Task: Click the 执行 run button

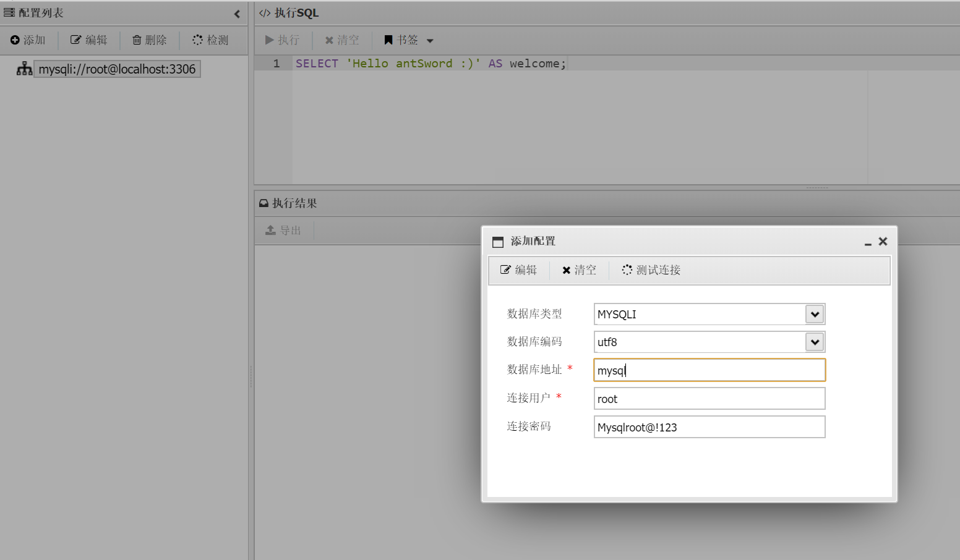Action: point(283,40)
